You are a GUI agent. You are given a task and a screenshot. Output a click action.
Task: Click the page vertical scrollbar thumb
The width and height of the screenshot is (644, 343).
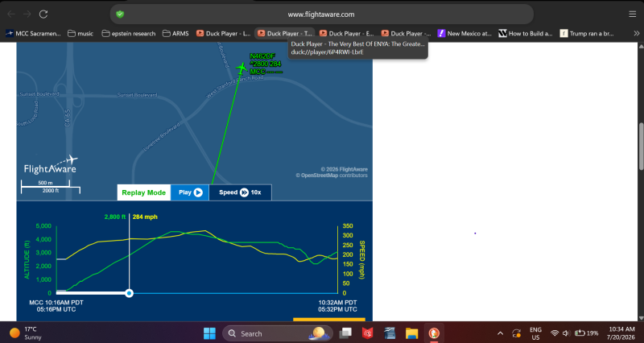(x=641, y=146)
